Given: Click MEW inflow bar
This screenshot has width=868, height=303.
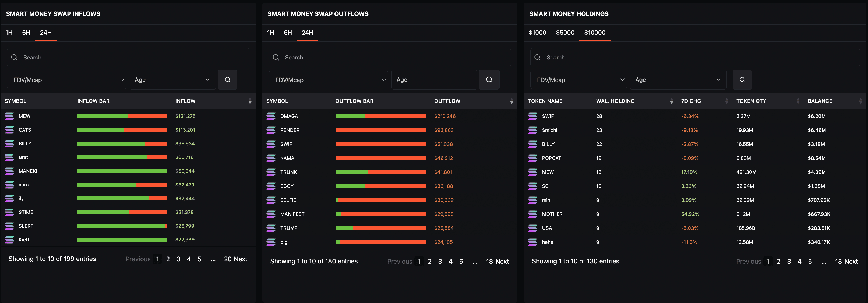Looking at the screenshot, I should 122,116.
